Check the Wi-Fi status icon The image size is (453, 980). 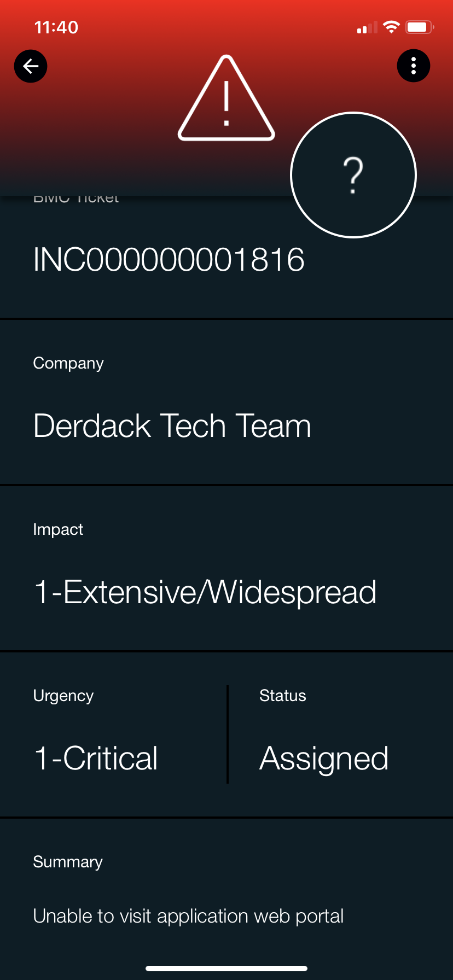pyautogui.click(x=391, y=27)
